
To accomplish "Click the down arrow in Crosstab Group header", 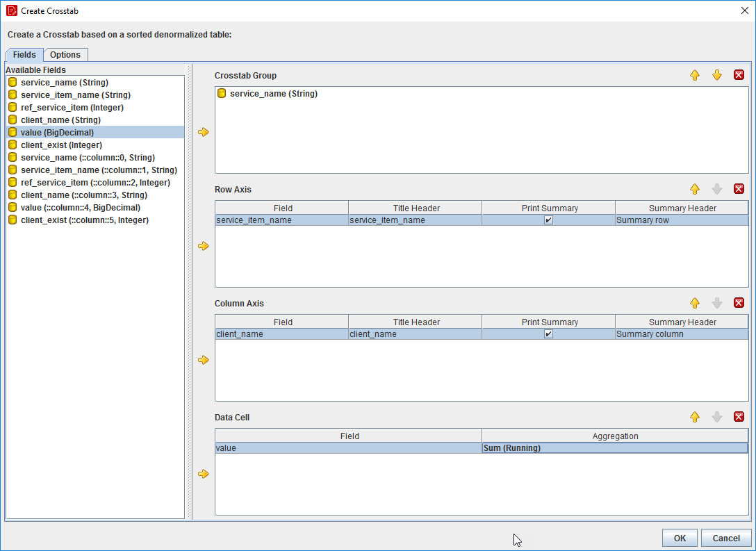I will coord(717,74).
